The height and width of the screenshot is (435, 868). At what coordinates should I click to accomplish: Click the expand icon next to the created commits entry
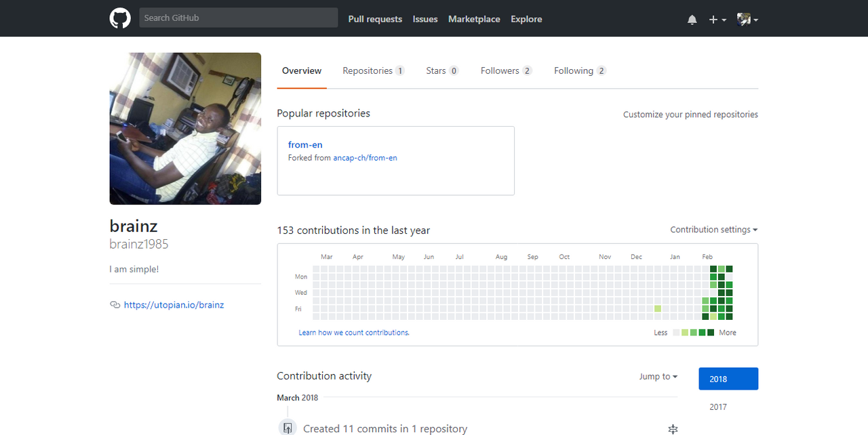click(673, 429)
